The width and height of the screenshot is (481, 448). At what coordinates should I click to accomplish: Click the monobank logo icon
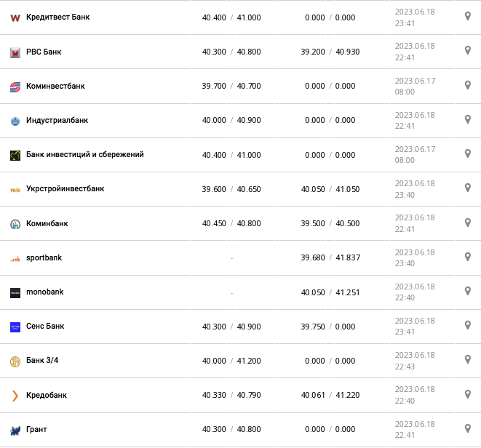click(x=15, y=292)
